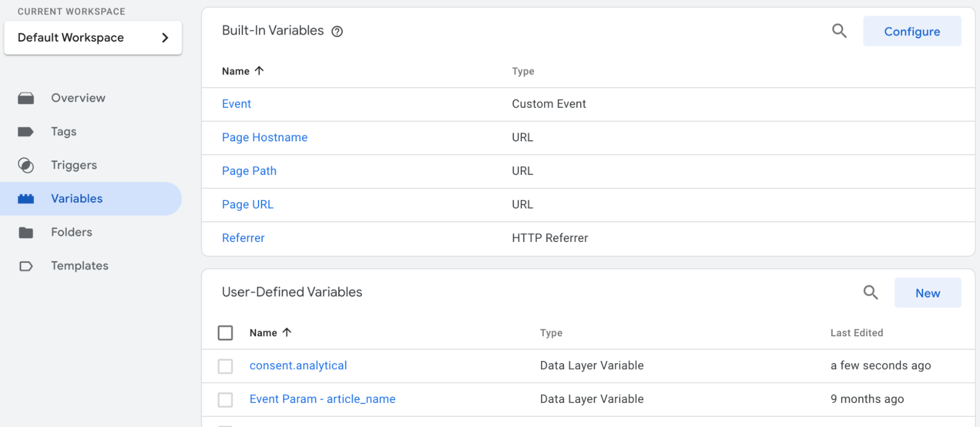The width and height of the screenshot is (980, 427).
Task: Check the consent.analytical variable checkbox
Action: click(226, 366)
